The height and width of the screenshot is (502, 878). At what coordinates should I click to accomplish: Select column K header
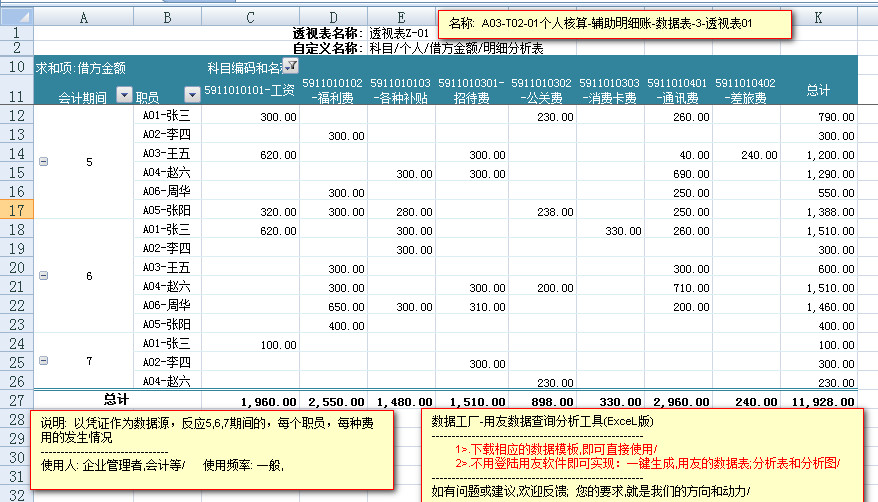click(818, 18)
